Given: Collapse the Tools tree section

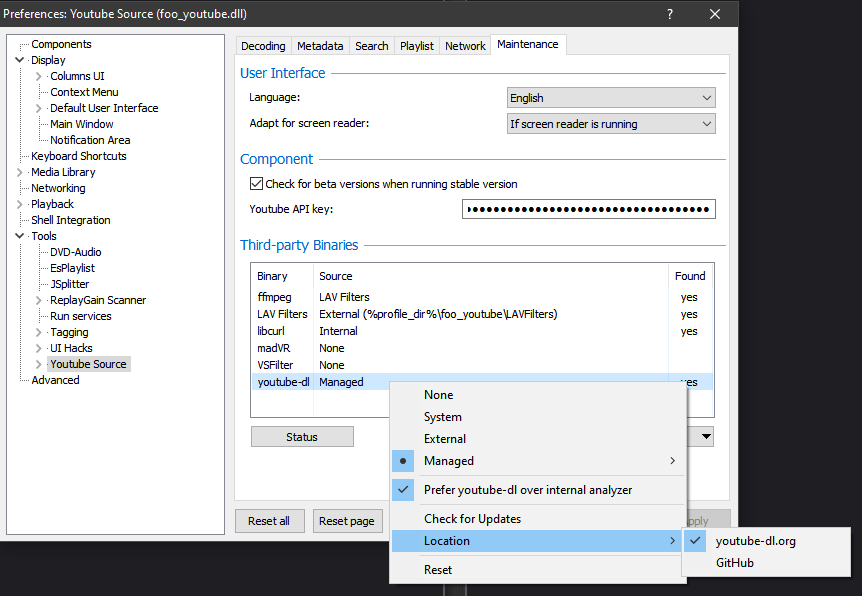Looking at the screenshot, I should point(20,236).
